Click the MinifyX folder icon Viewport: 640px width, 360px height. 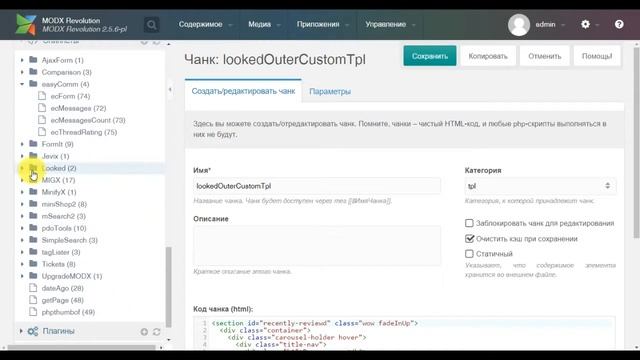(33, 192)
